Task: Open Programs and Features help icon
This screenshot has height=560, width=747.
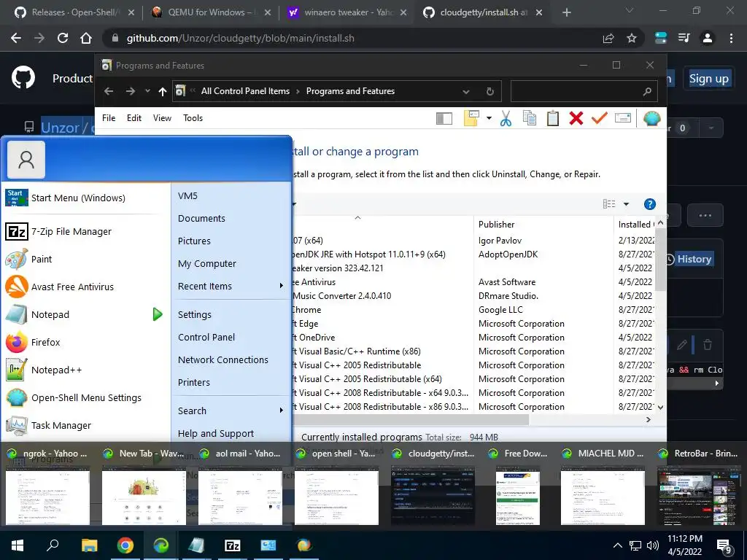Action: click(x=649, y=204)
